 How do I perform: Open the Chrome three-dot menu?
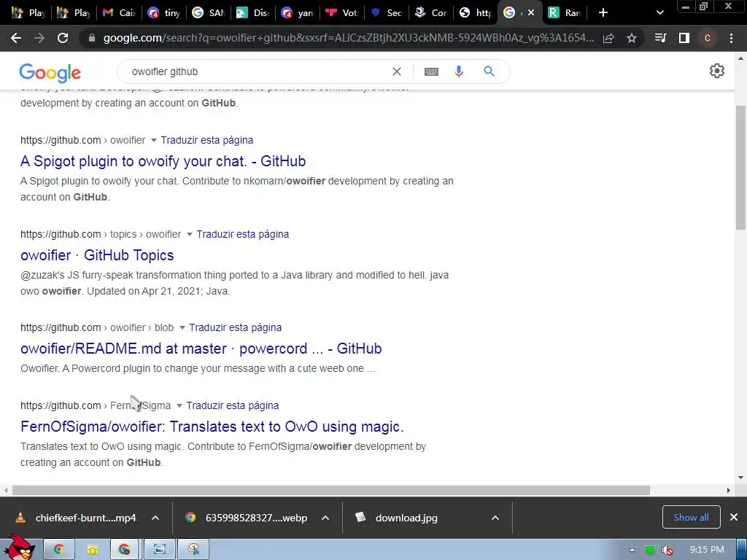click(x=731, y=38)
